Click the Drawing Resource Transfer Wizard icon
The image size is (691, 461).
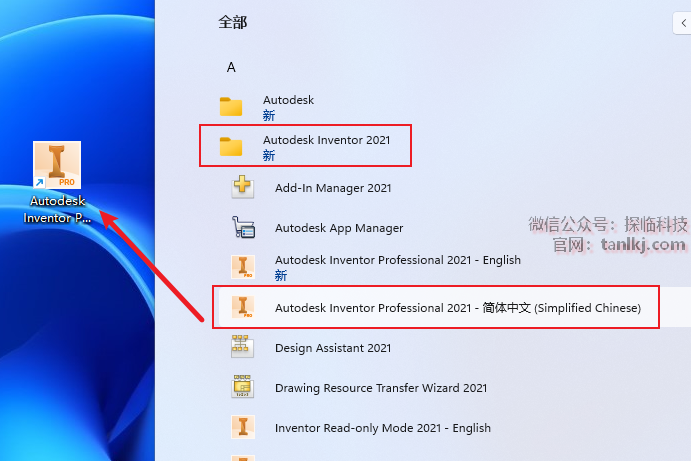coord(243,388)
